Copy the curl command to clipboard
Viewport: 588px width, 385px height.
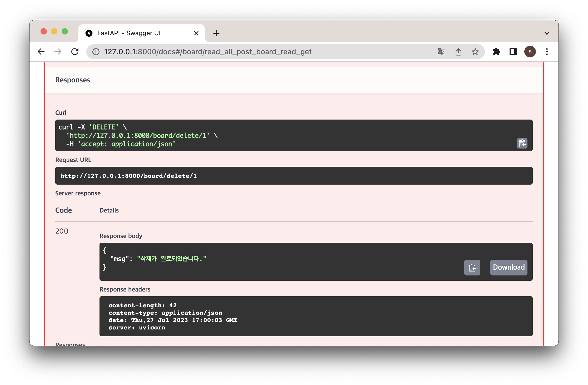tap(522, 143)
